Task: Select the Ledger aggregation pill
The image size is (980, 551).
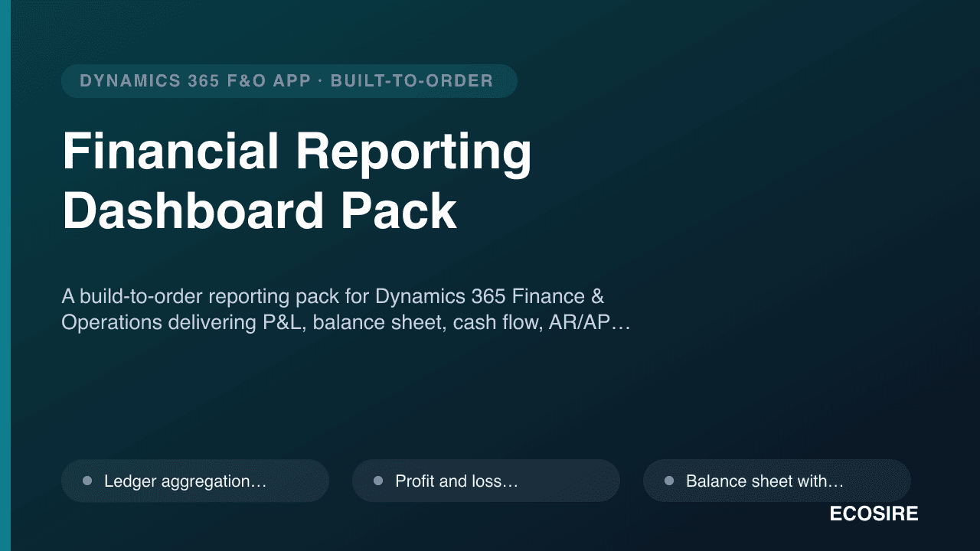Action: (x=195, y=481)
